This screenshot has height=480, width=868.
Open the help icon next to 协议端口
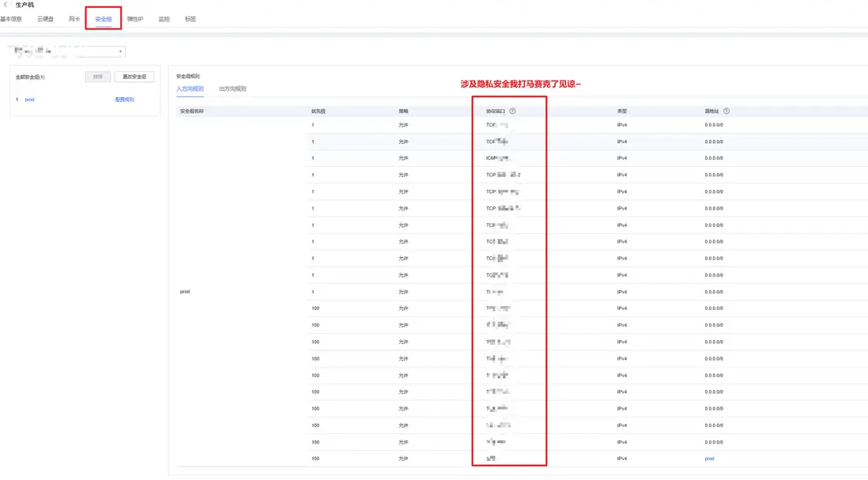(512, 111)
